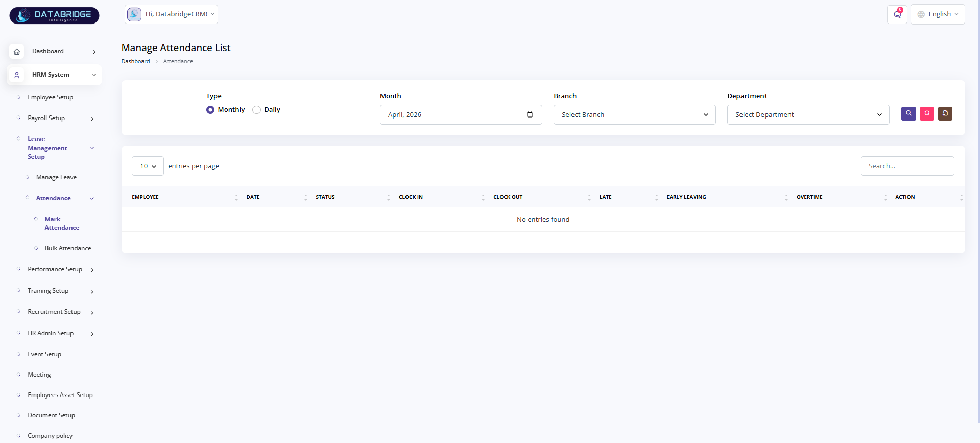980x443 pixels.
Task: Select the Monthly type radio button
Action: [210, 110]
